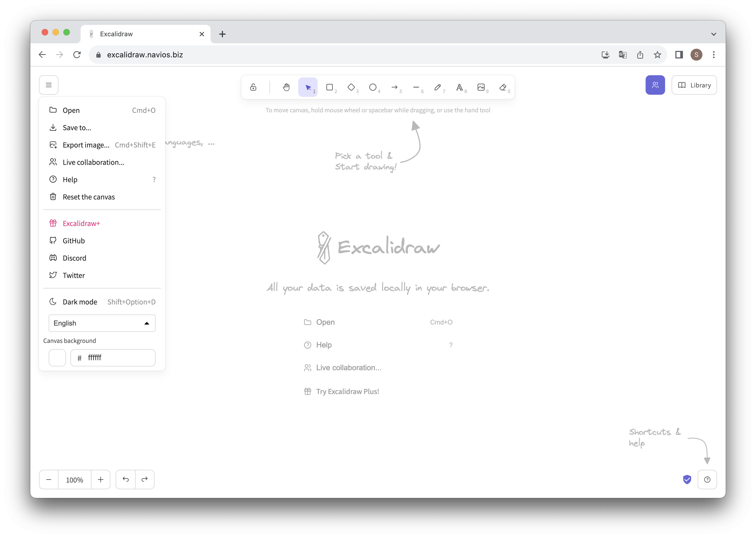Viewport: 756px width, 538px height.
Task: Expand the tab search chevron
Action: coord(714,34)
